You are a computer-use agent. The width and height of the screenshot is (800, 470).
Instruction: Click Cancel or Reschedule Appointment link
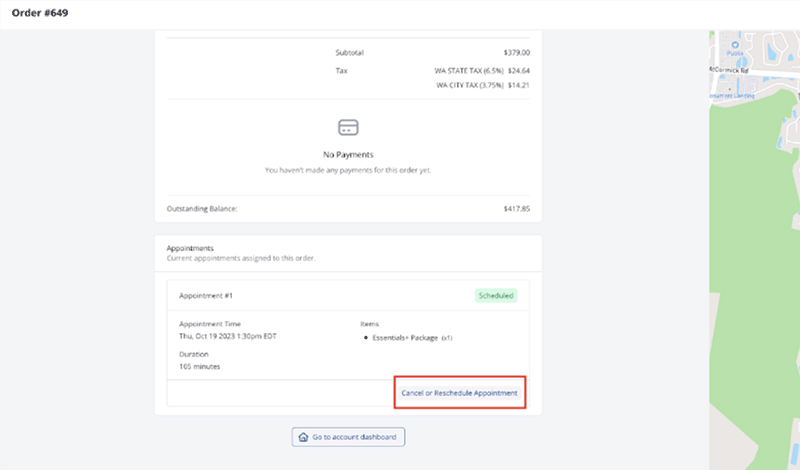coord(459,393)
